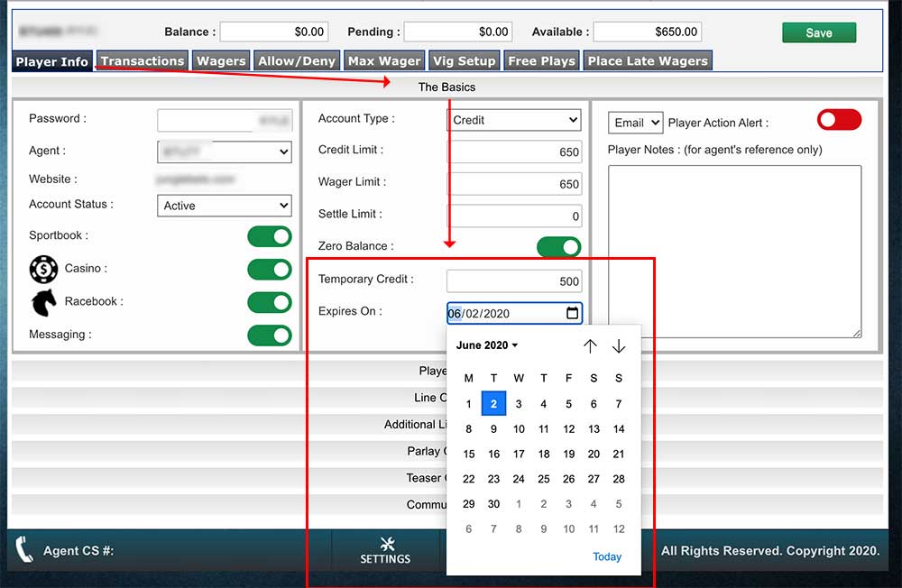Go to previous month with the up arrow
The height and width of the screenshot is (588, 902).
[591, 345]
